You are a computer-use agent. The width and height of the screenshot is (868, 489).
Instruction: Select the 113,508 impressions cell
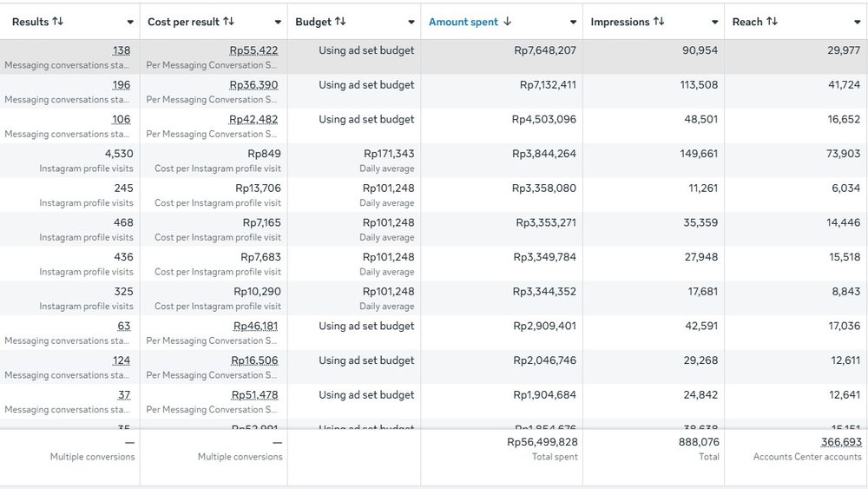tap(654, 91)
